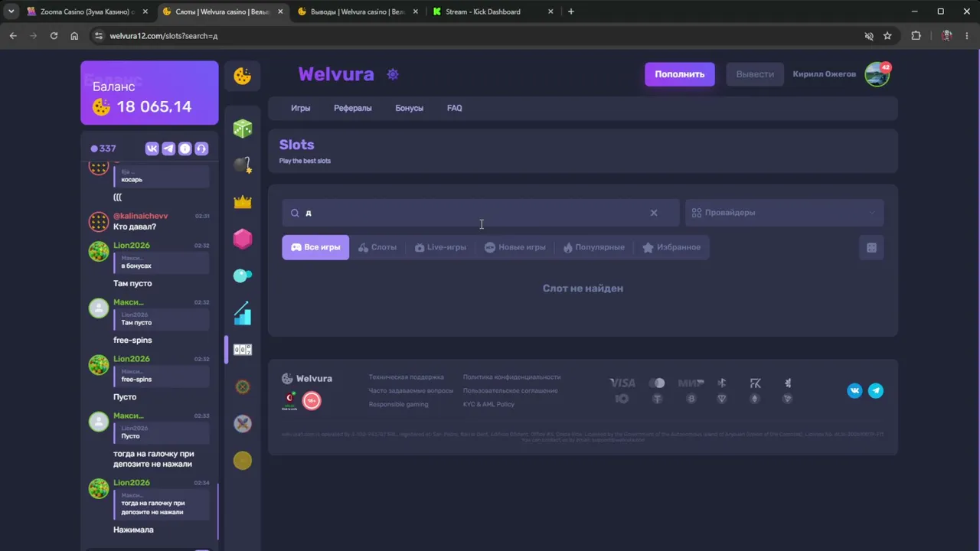The image size is (980, 551).
Task: Open the Рефералы menu item
Action: point(353,108)
